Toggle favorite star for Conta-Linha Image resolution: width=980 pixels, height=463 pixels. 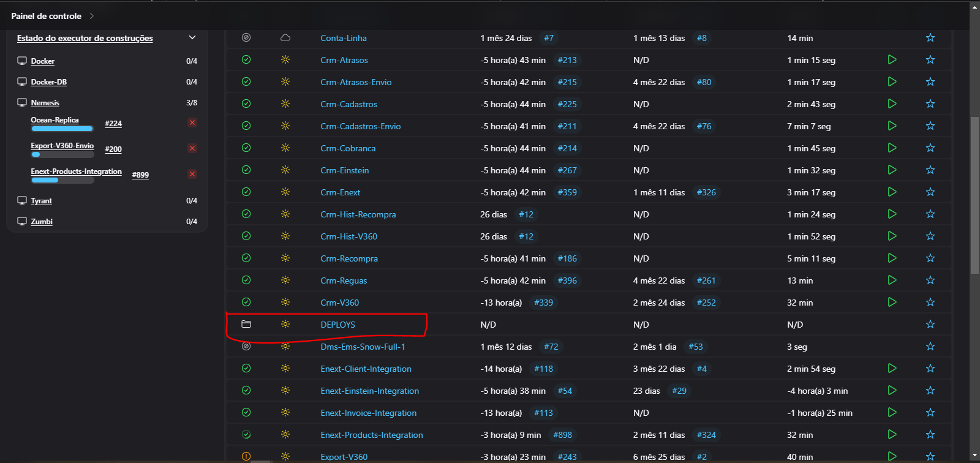(930, 38)
